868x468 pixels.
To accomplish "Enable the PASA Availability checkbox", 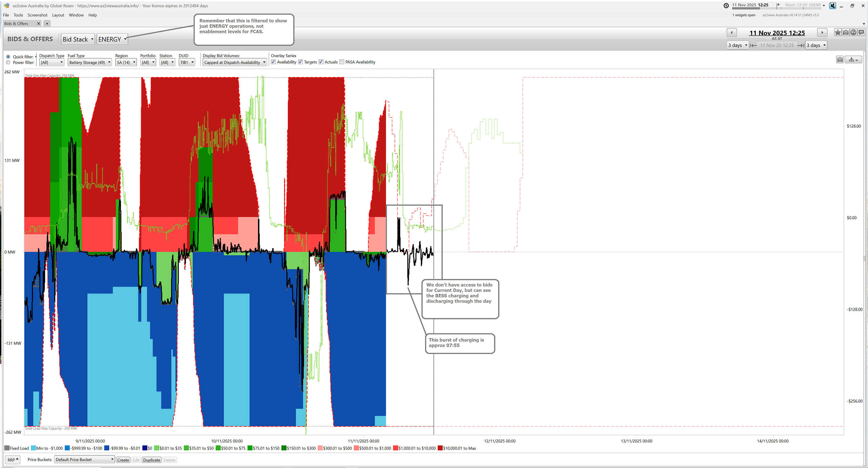I will 342,62.
